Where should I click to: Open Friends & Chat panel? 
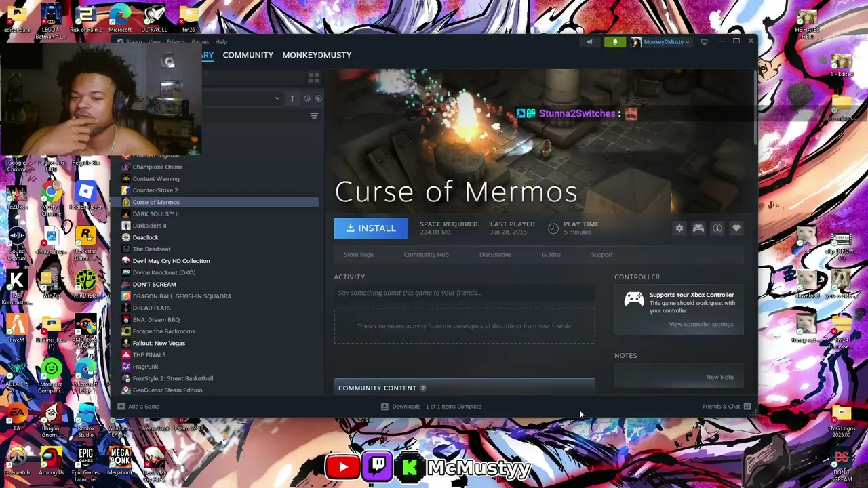click(x=727, y=407)
